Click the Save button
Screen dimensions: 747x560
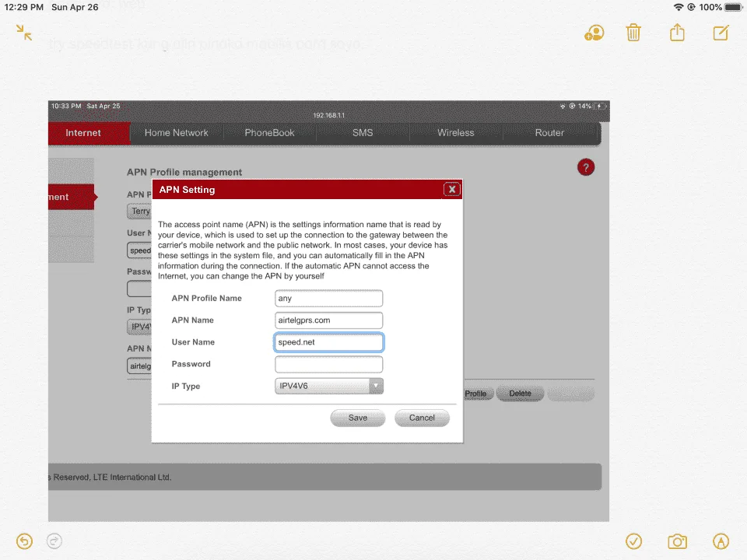[x=358, y=418]
